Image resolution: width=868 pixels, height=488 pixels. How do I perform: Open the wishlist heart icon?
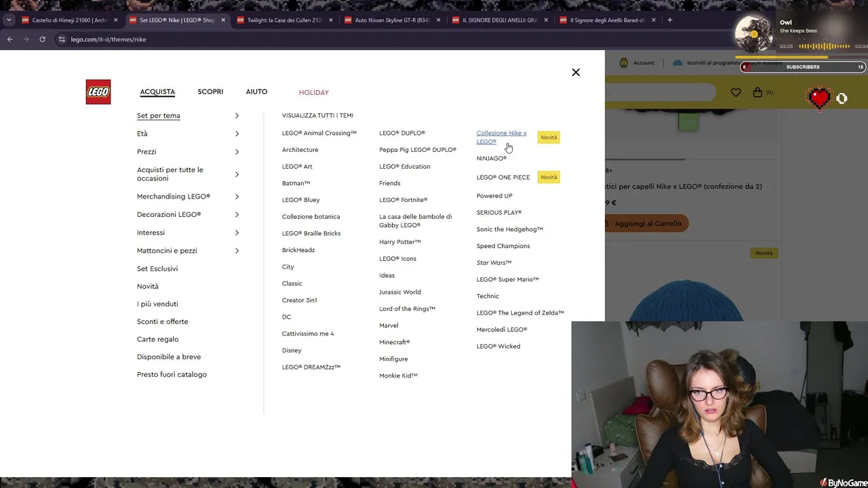[736, 92]
